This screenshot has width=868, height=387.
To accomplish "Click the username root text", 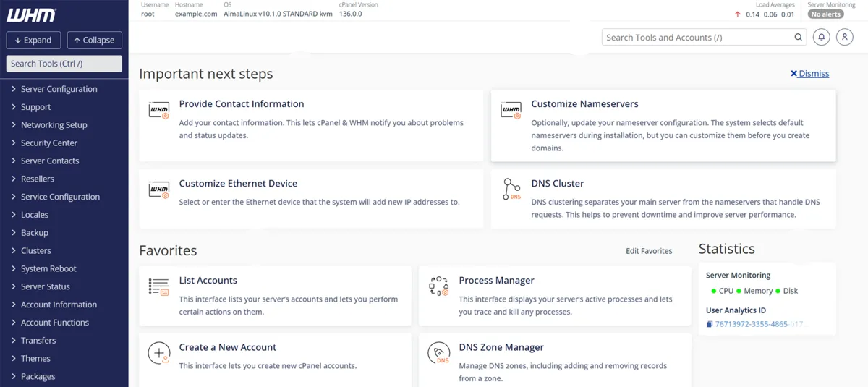I will coord(148,14).
